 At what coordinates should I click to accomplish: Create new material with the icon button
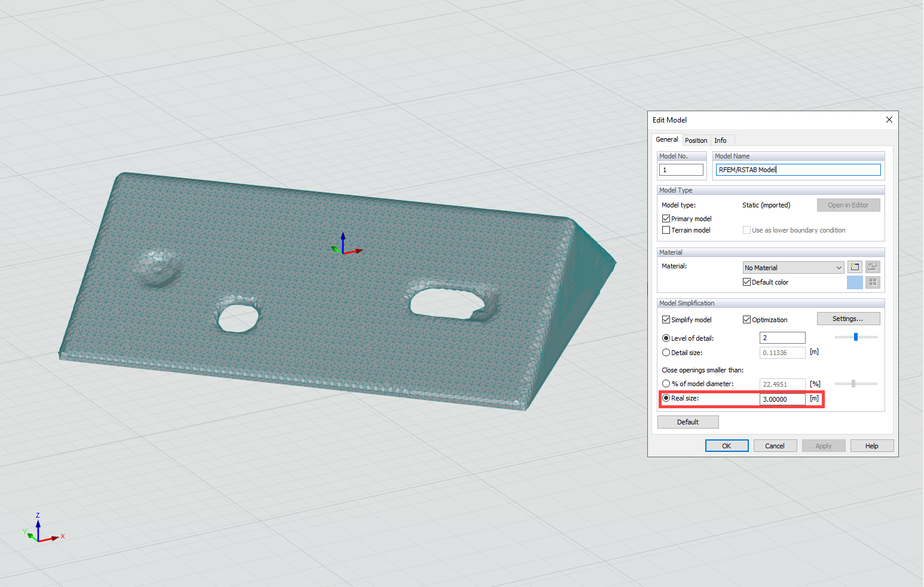point(855,267)
